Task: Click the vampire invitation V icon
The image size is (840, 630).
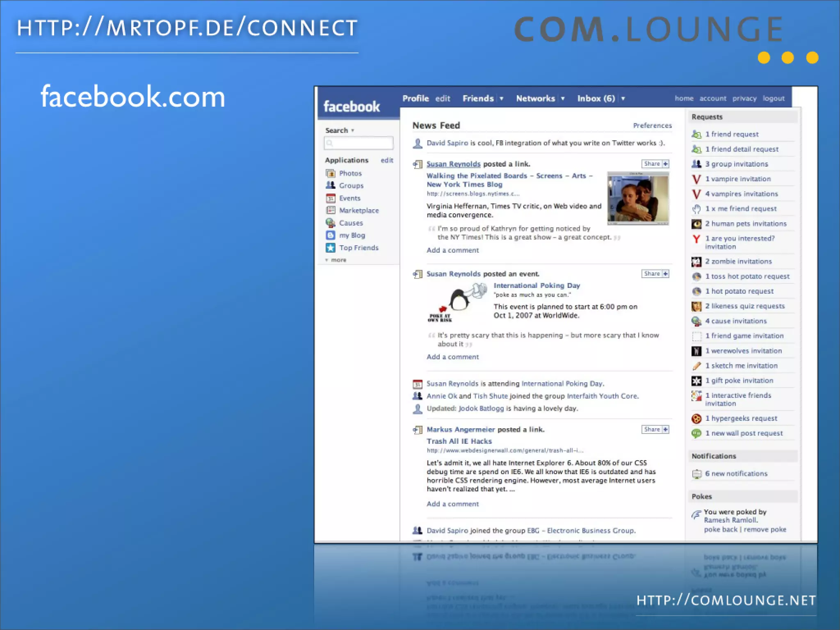Action: [696, 179]
